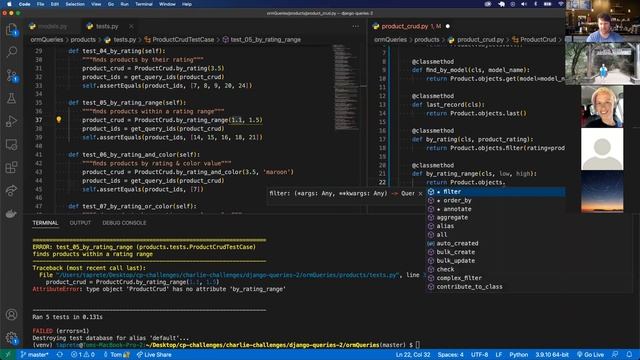
Task: Open the Extensions view
Action: pos(11,167)
